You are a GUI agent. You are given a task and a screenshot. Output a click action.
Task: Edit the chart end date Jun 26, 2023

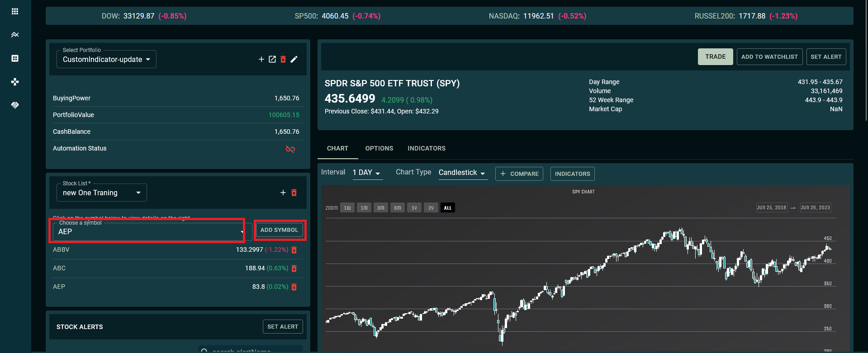pos(816,207)
